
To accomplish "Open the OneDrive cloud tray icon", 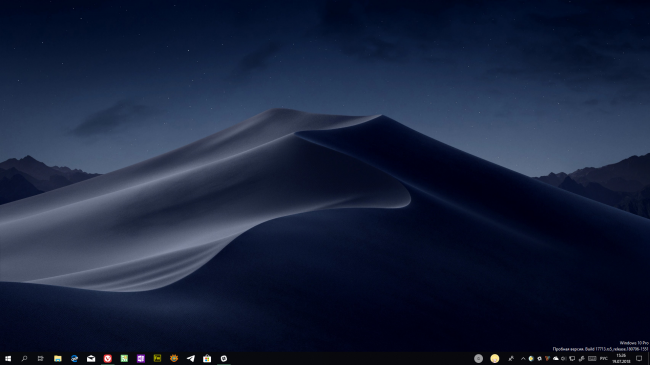I will click(556, 358).
